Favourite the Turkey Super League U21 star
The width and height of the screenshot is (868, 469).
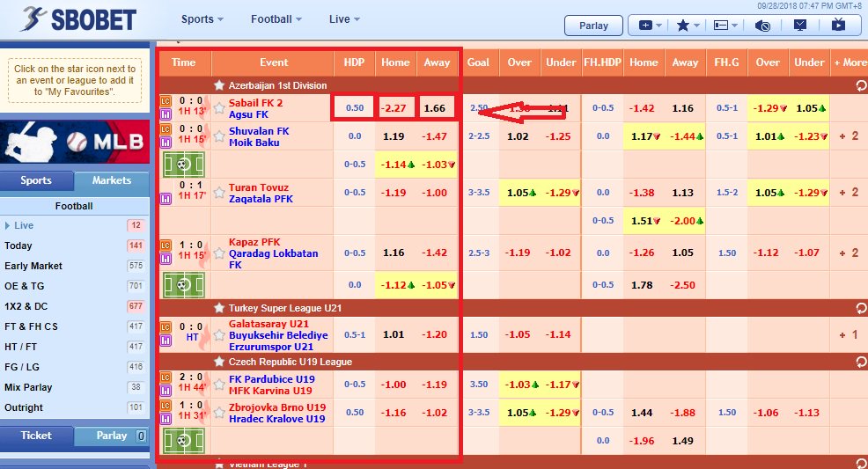click(x=219, y=307)
